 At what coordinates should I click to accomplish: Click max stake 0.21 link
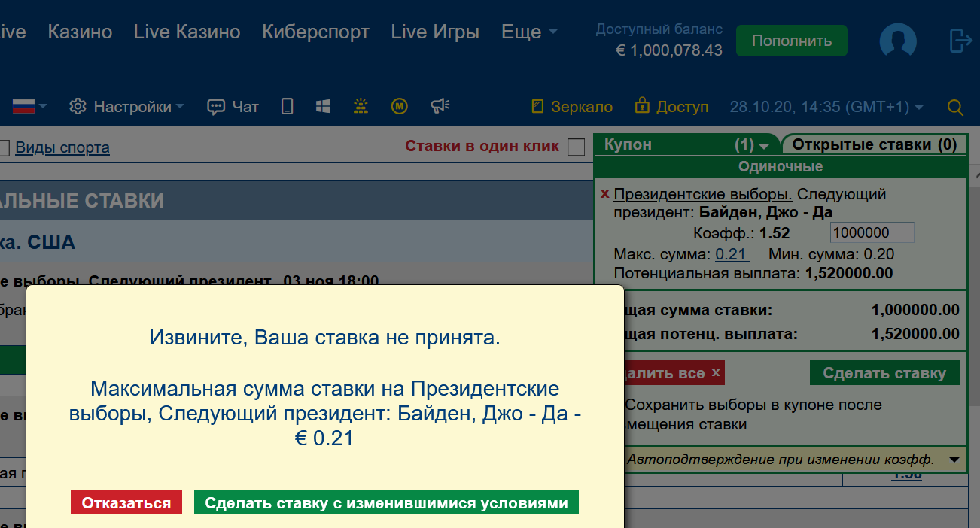[731, 254]
